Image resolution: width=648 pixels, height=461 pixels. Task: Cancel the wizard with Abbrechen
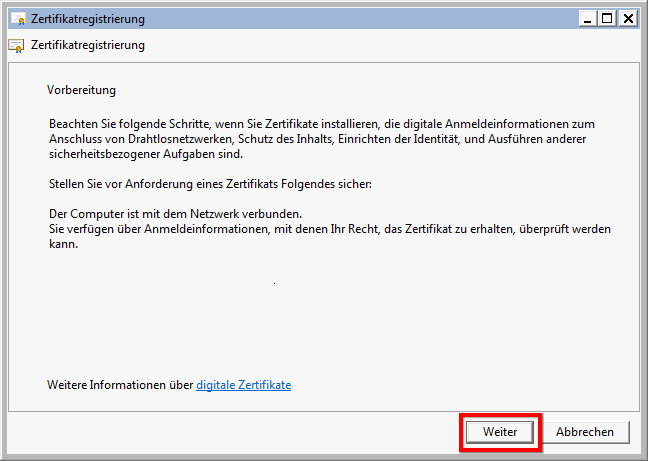(585, 432)
